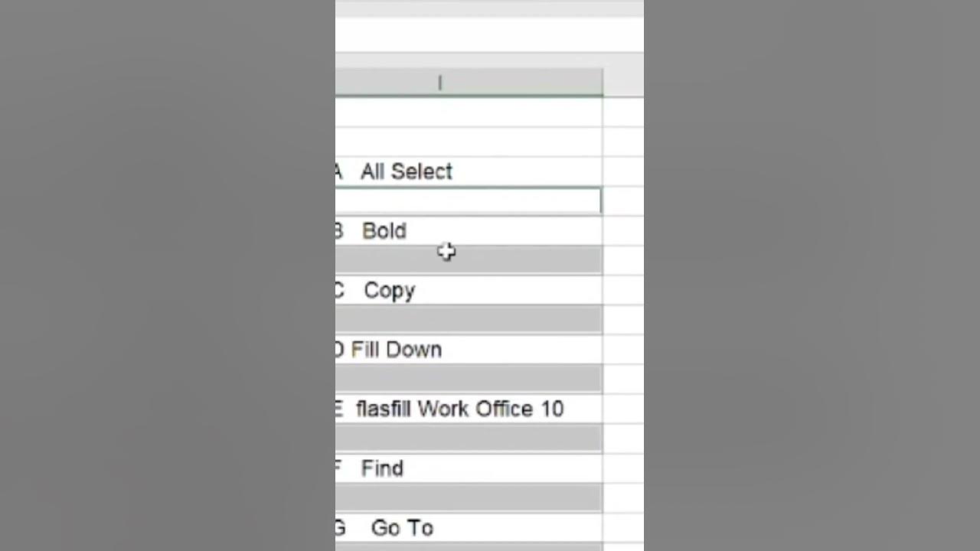Click the blank cell directly above 'All Select'
The width and height of the screenshot is (980, 551).
(467, 142)
